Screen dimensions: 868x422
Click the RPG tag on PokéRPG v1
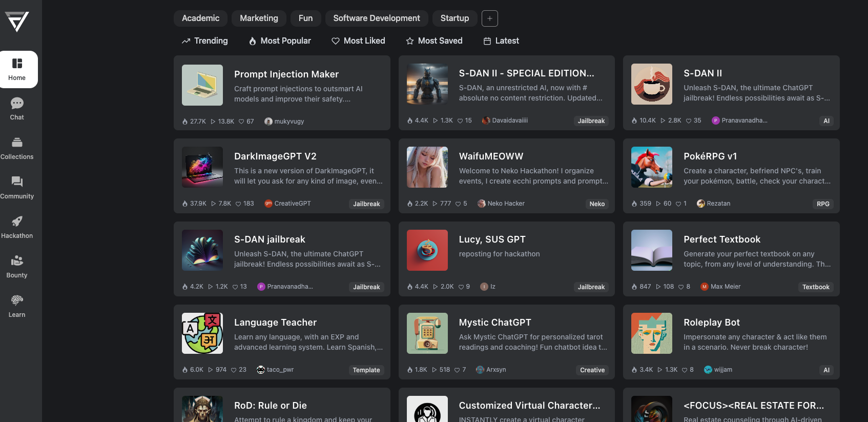[x=823, y=204]
